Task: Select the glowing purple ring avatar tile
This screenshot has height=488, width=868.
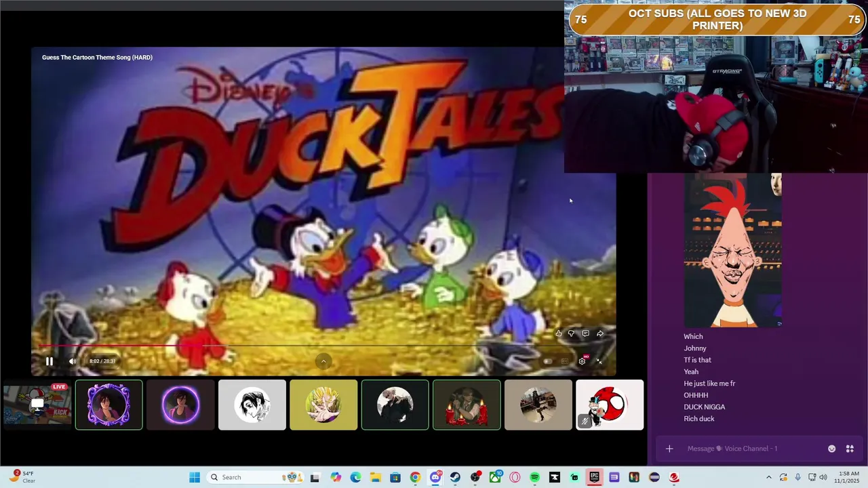Action: coord(180,405)
